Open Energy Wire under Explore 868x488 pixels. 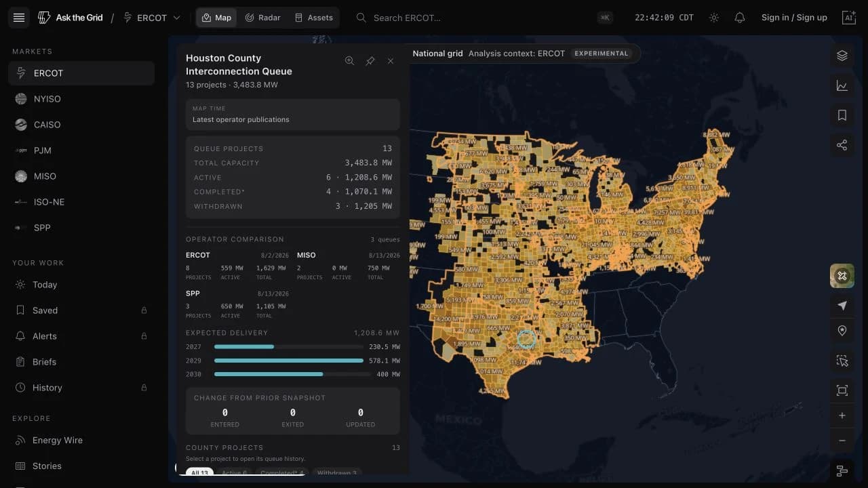click(81, 441)
